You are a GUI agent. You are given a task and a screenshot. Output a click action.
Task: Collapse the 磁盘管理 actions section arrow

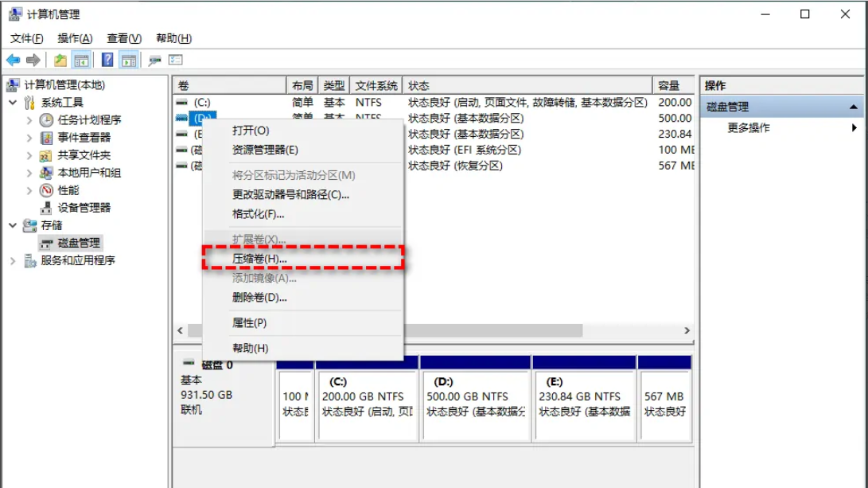click(853, 107)
